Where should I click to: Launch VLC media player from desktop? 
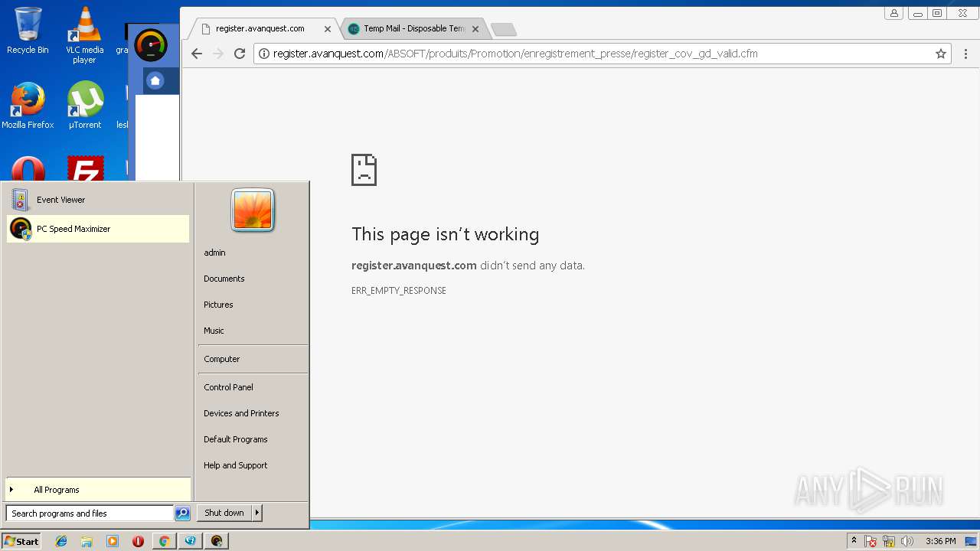click(x=85, y=35)
